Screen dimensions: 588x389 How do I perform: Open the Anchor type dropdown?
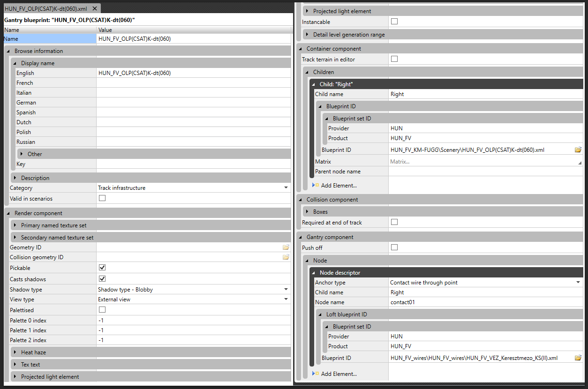click(578, 283)
